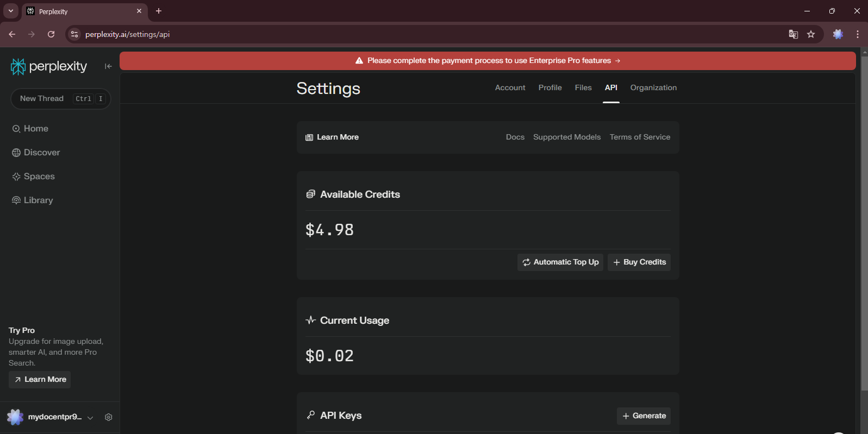Screen dimensions: 868x434
Task: Click the browser back arrow
Action: 12,34
